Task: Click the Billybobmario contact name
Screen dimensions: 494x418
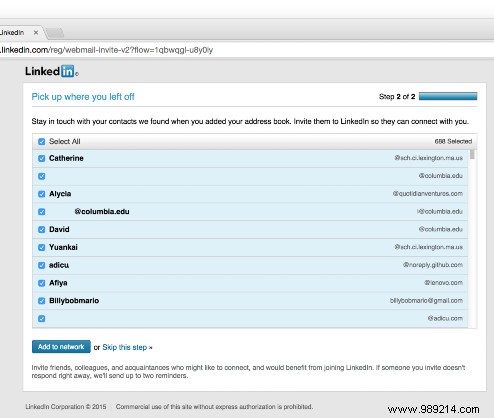Action: (x=74, y=301)
